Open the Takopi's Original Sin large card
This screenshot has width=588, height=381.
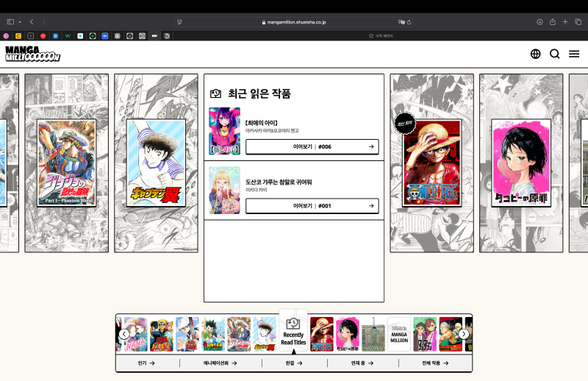tap(521, 163)
